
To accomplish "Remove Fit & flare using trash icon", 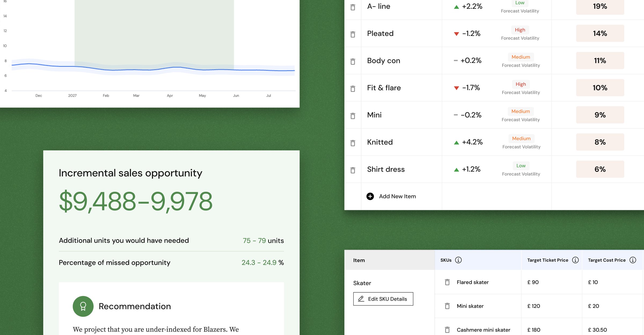I will [x=353, y=88].
